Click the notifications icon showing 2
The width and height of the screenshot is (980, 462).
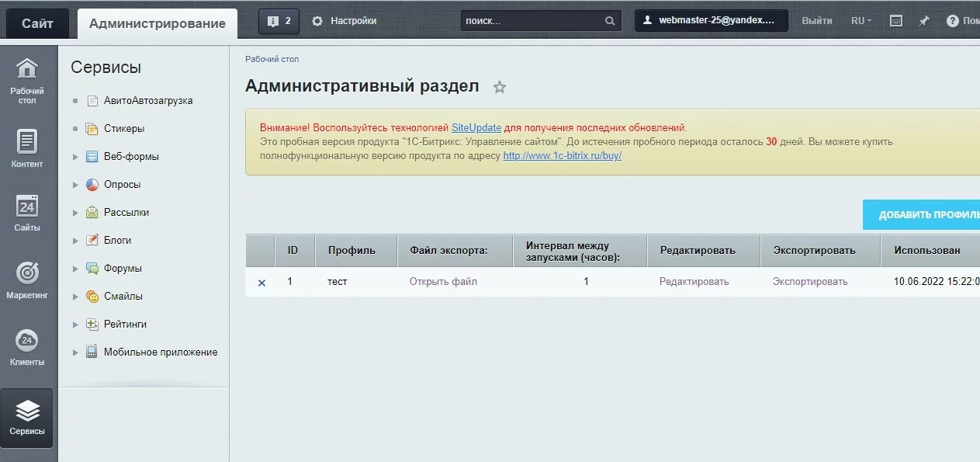[x=279, y=21]
